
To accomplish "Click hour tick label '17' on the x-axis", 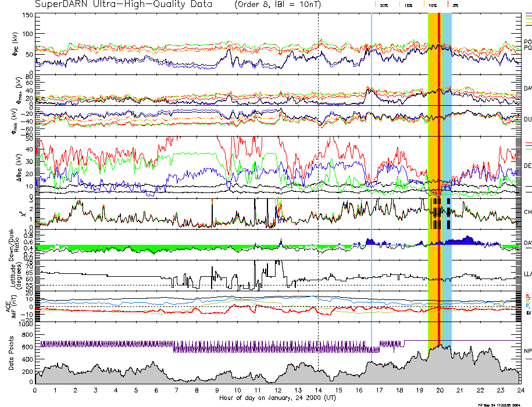I will 379,390.
